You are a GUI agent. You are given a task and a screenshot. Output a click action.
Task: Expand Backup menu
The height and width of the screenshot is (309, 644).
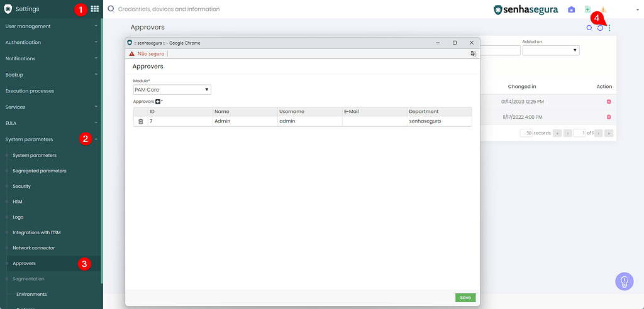[x=50, y=75]
